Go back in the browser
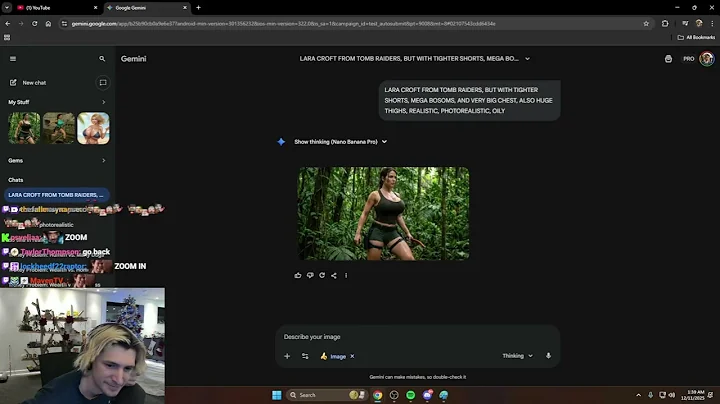Screen dimensions: 720x404 pos(8,24)
